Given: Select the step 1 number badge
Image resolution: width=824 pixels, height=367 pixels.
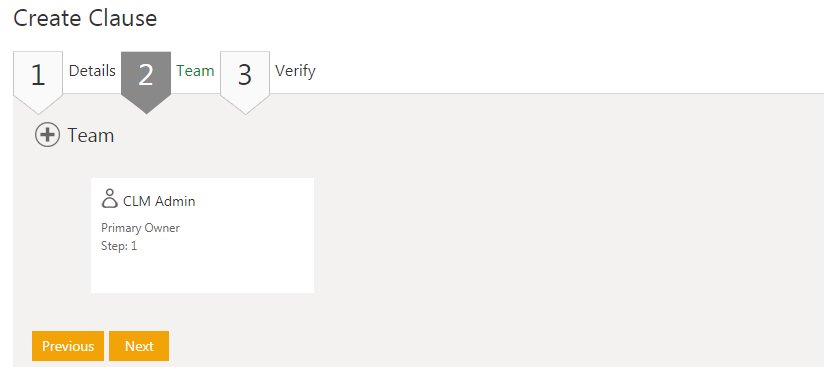Looking at the screenshot, I should click(38, 75).
